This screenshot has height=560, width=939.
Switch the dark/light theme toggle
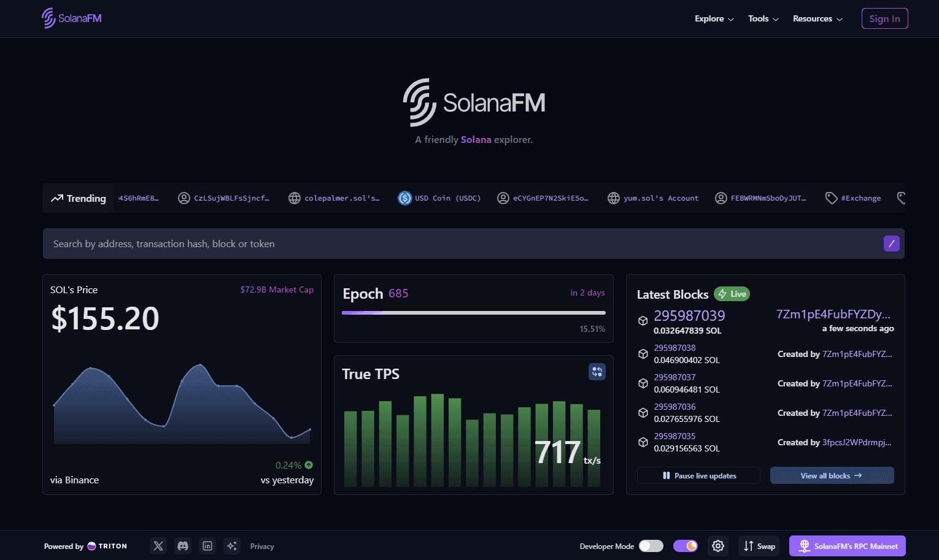(686, 546)
